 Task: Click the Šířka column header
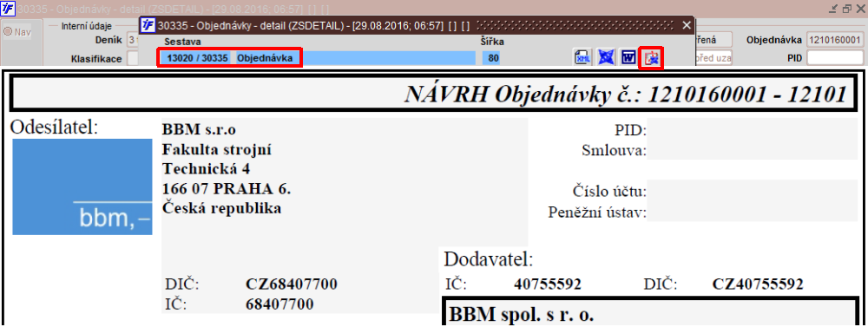pyautogui.click(x=491, y=42)
